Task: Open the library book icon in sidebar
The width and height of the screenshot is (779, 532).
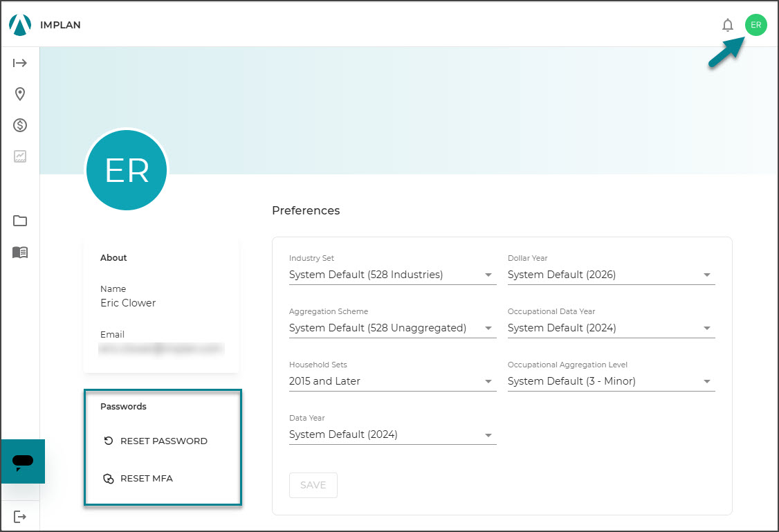Action: pyautogui.click(x=20, y=253)
